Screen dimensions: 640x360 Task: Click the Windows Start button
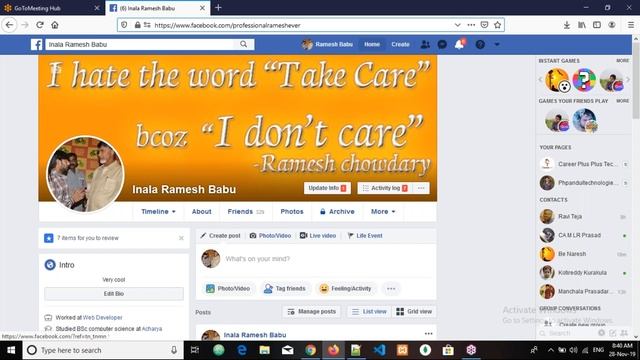pyautogui.click(x=11, y=350)
